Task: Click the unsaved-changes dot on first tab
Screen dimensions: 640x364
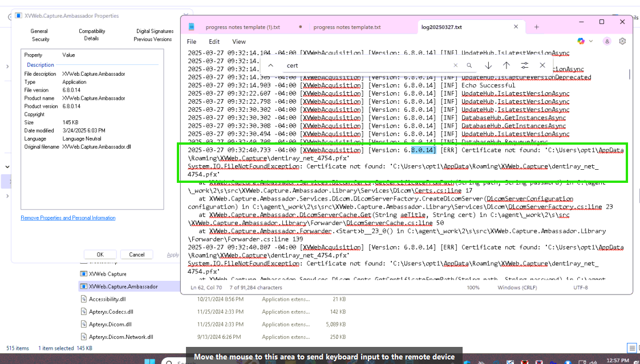Action: [301, 27]
